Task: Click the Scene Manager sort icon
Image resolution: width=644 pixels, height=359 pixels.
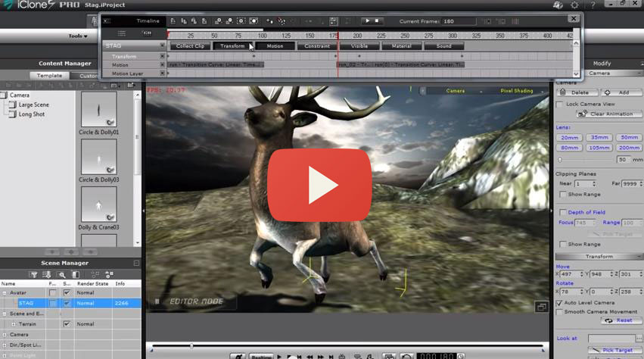Action: pyautogui.click(x=46, y=274)
